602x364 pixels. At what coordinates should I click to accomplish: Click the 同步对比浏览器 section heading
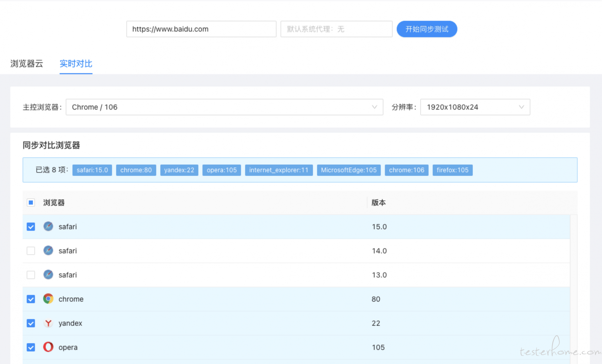[x=51, y=145]
